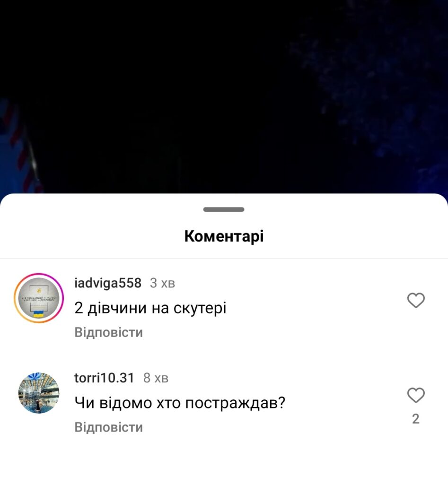
Task: Click the 'Коментарі' header title
Action: click(224, 236)
